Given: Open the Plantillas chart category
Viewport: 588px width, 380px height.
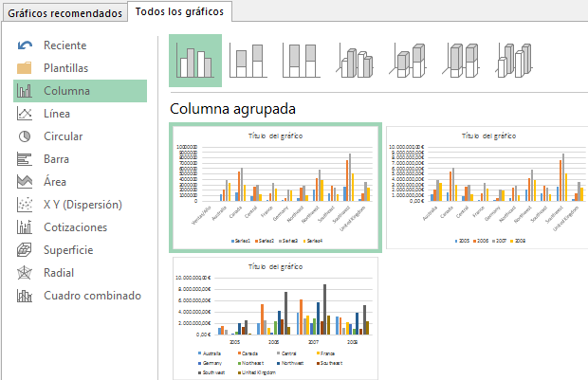Looking at the screenshot, I should 65,68.
